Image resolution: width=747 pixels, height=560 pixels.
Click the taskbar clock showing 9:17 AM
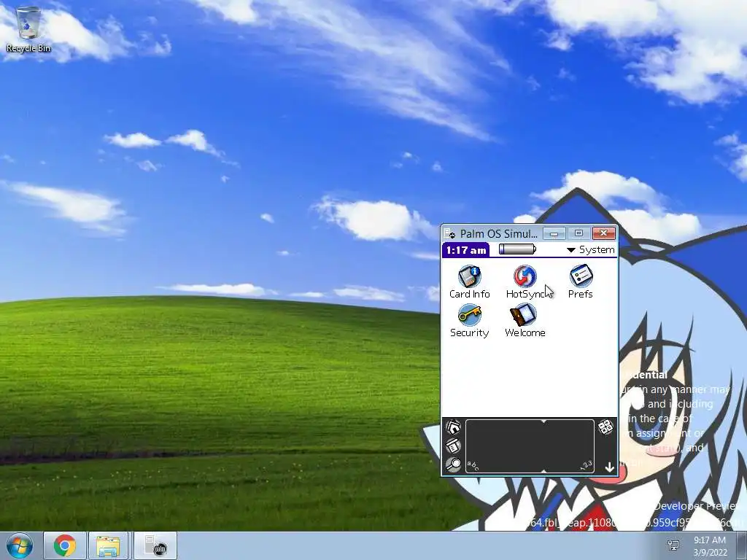[x=710, y=546]
